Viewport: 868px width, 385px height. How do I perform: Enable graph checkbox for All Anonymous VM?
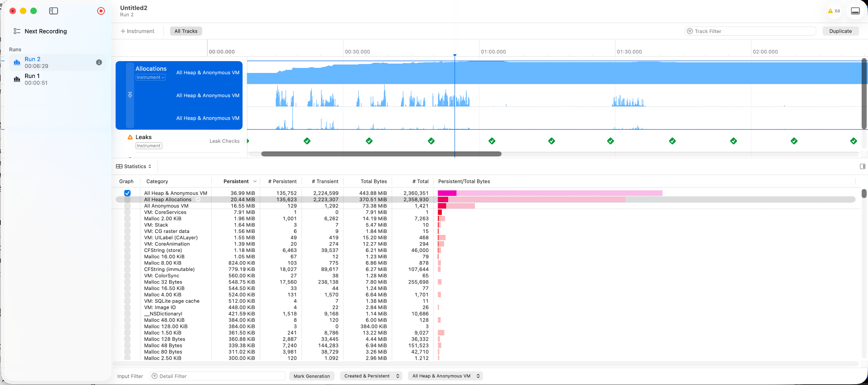pos(127,206)
